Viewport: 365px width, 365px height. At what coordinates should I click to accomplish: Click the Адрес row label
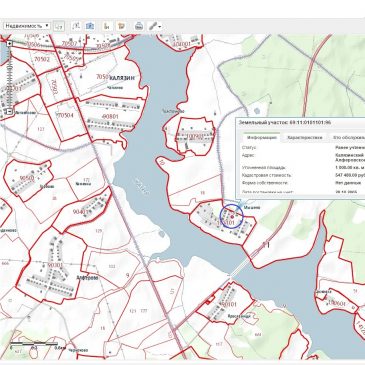(x=248, y=155)
